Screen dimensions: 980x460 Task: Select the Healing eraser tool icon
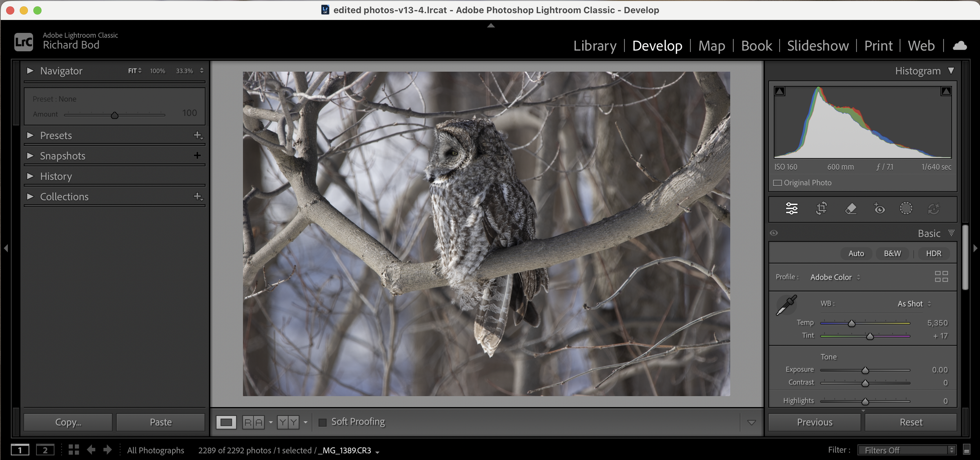pyautogui.click(x=850, y=208)
